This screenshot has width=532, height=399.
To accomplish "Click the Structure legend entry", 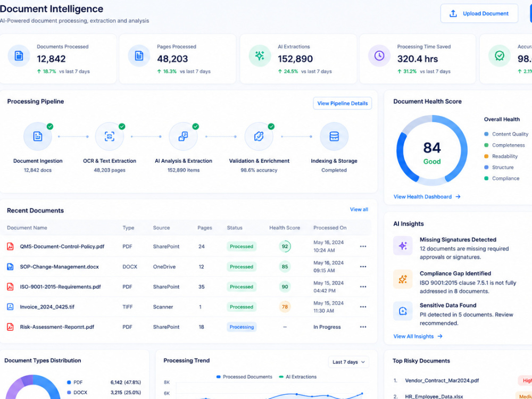I will pyautogui.click(x=499, y=167).
